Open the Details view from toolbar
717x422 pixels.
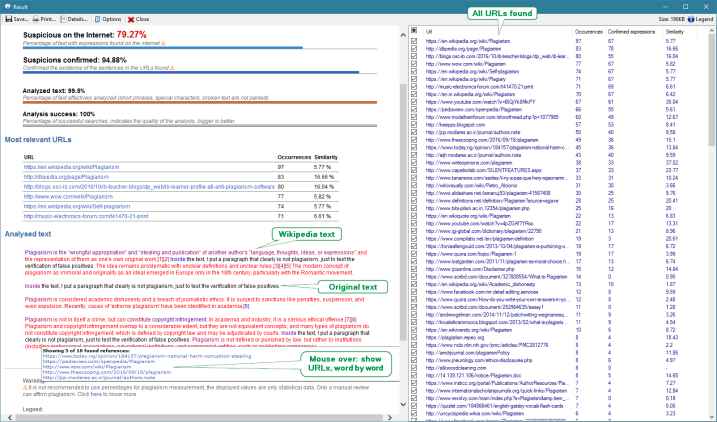[x=83, y=19]
